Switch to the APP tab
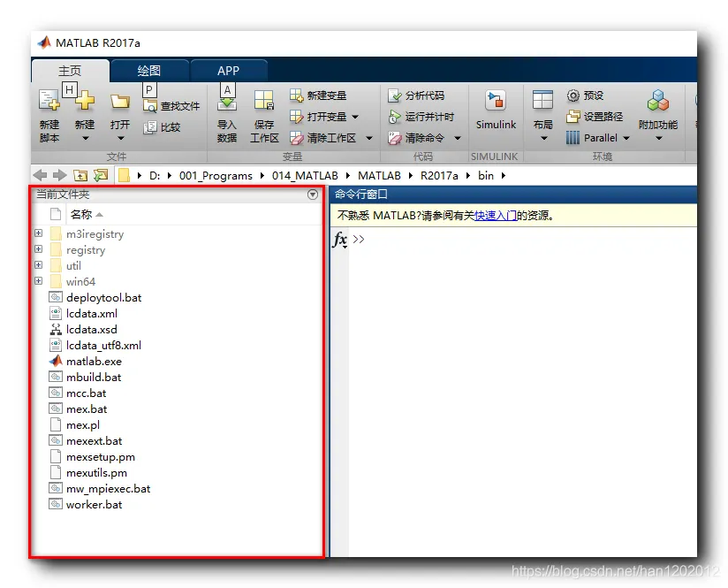728x588 pixels. [229, 71]
